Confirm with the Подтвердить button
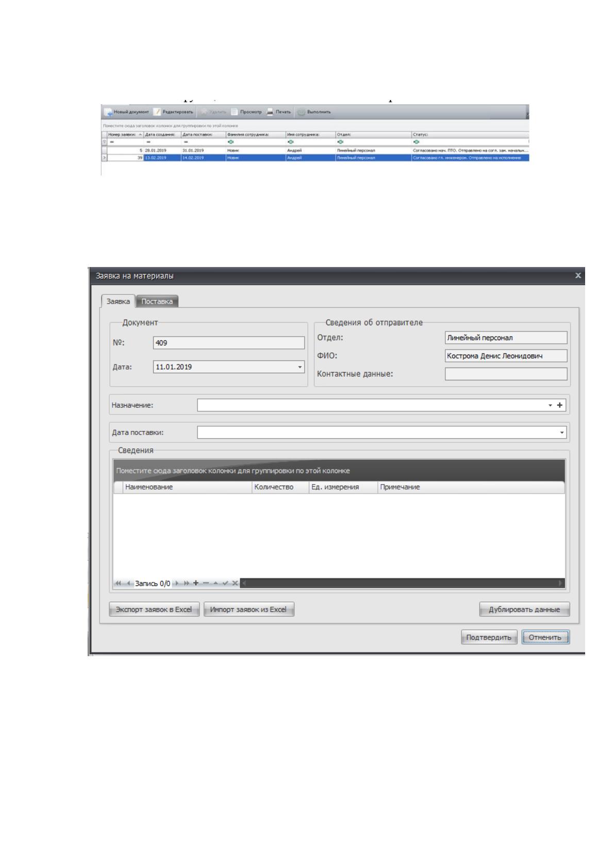 [x=489, y=638]
